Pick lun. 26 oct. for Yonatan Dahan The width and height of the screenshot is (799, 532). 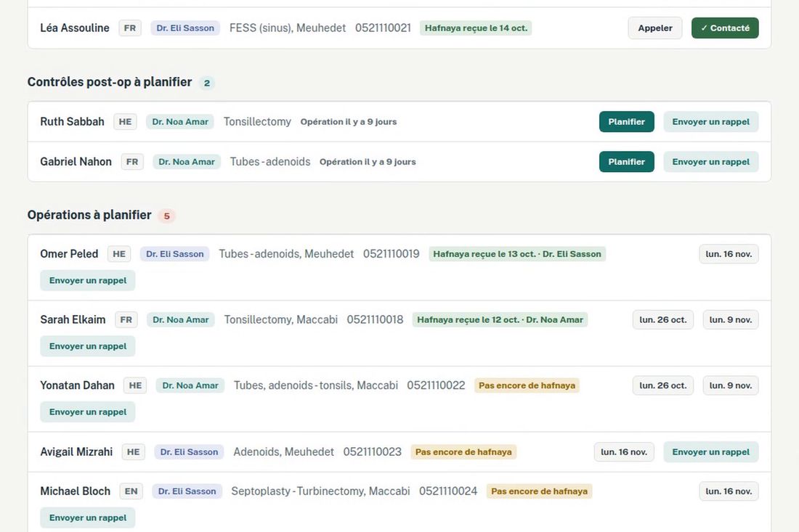(x=663, y=385)
